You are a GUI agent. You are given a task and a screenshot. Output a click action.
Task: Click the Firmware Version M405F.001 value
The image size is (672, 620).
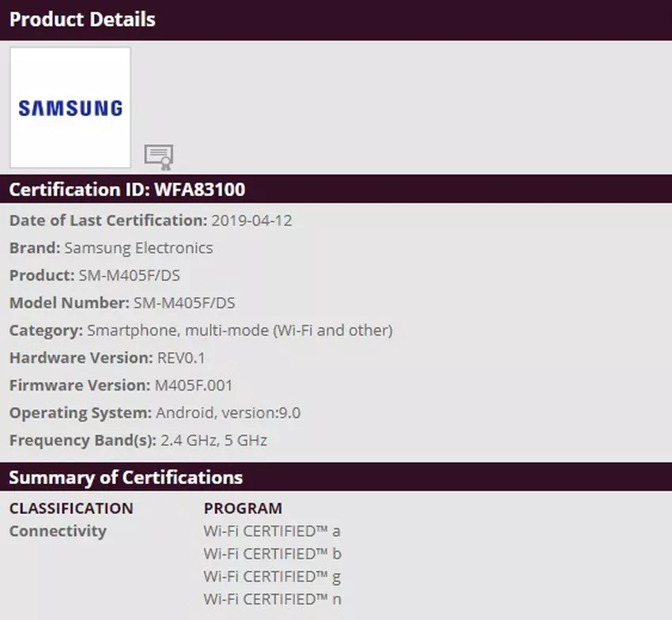point(195,386)
